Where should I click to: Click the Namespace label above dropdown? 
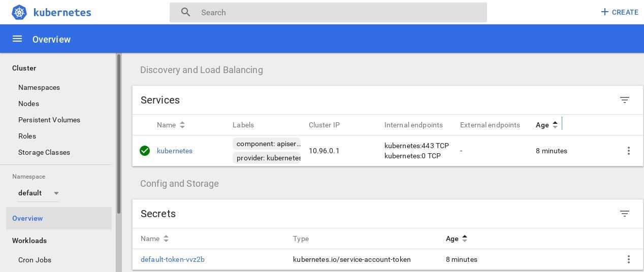[x=28, y=177]
